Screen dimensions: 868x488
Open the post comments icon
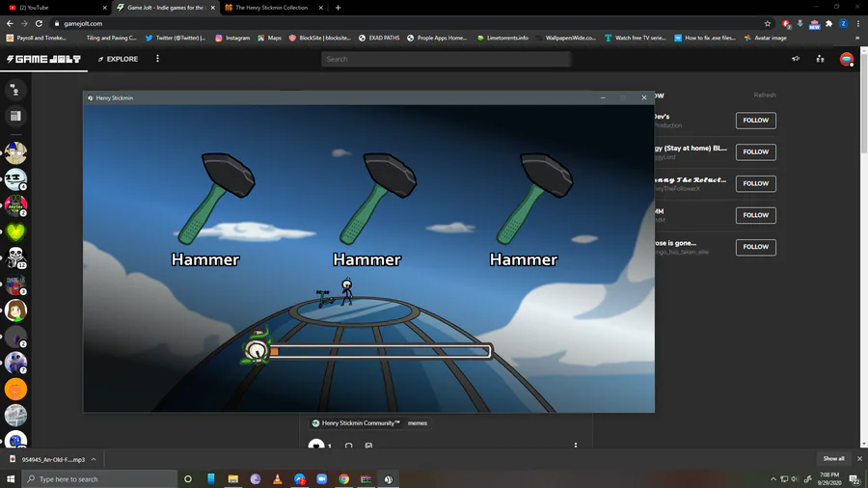coord(348,446)
